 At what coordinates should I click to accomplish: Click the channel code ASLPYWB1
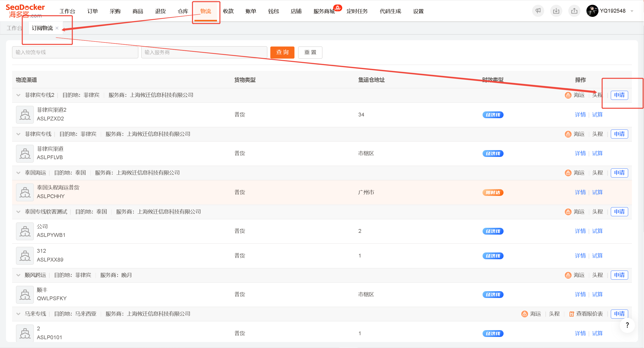click(x=51, y=235)
